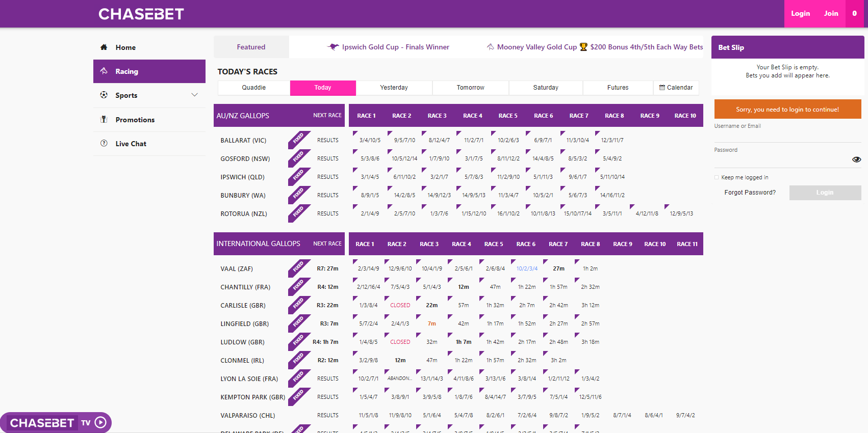Select the Today tab
This screenshot has height=433, width=868.
tap(323, 88)
